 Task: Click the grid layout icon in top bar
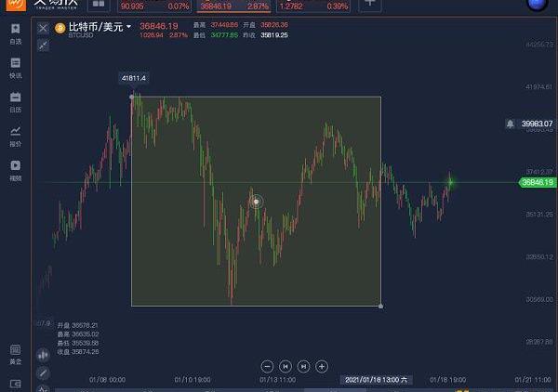click(x=98, y=5)
